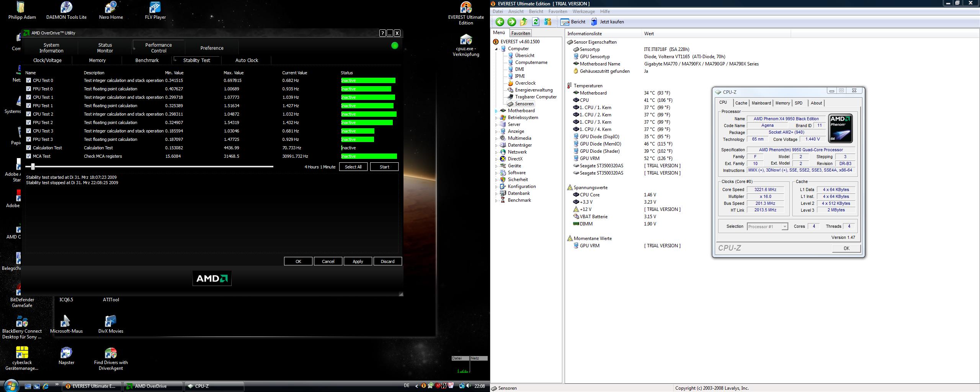Open DAEMON Tools Lite desktop icon
The width and height of the screenshot is (980, 392).
tap(67, 10)
